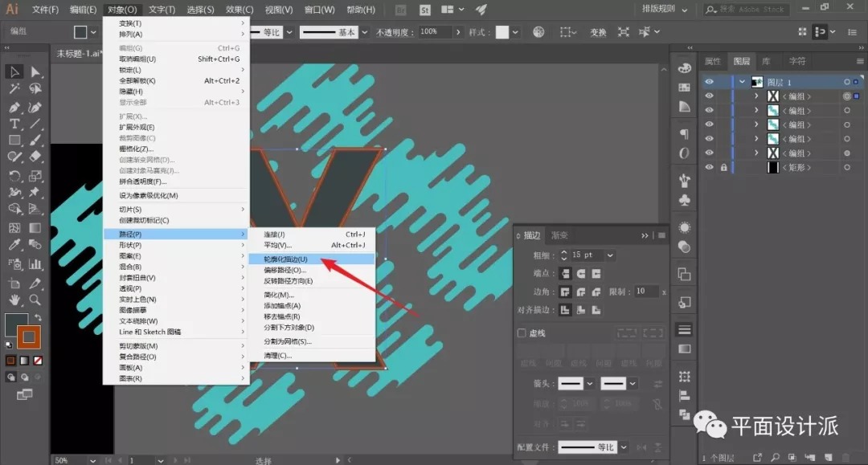Open the second 箭头 arrowhead dropdown
This screenshot has height=465, width=868.
click(633, 383)
